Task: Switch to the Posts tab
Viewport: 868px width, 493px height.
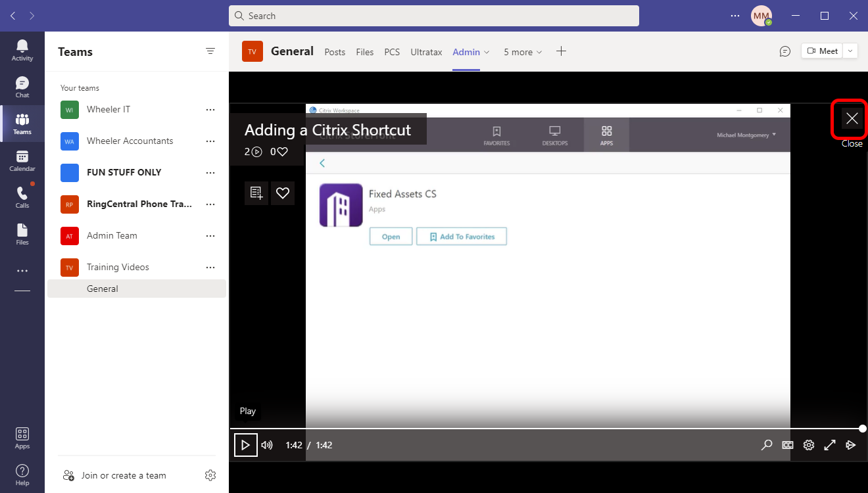Action: tap(335, 52)
